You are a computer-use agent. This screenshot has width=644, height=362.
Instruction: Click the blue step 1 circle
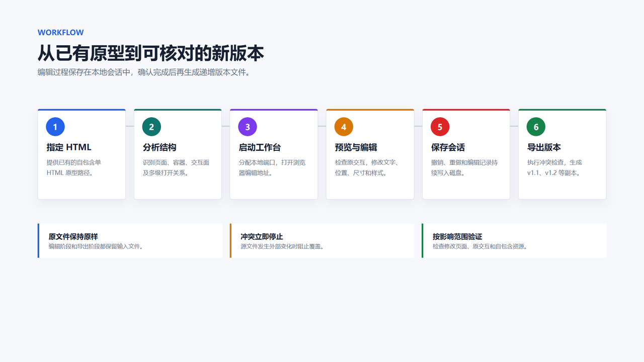55,127
